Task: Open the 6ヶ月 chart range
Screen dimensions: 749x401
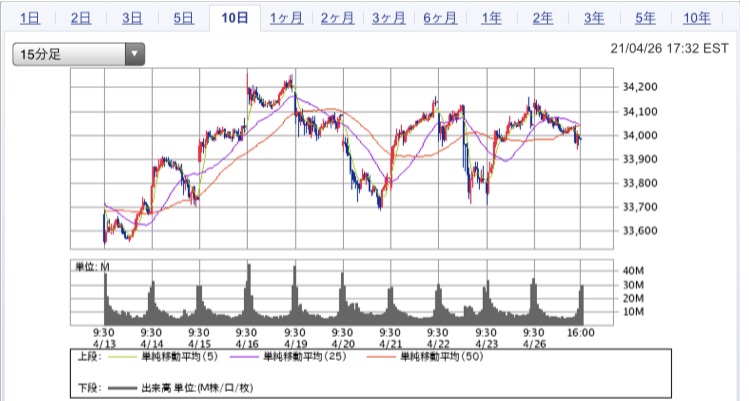Action: 440,19
